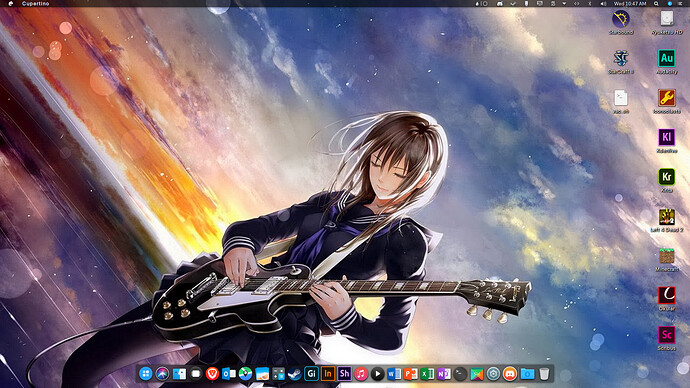The image size is (690, 388).
Task: Select the StarCraft II desktop icon
Action: [x=621, y=59]
